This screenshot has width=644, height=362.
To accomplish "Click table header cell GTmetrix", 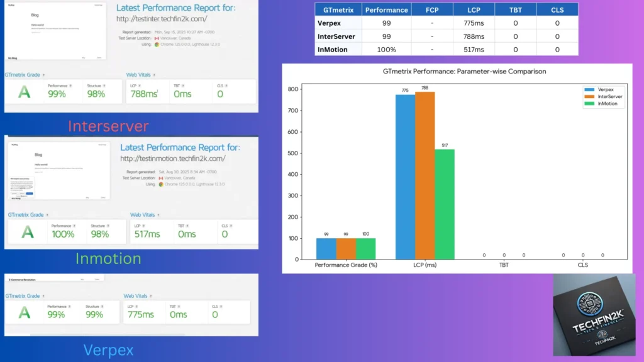I will (x=338, y=10).
